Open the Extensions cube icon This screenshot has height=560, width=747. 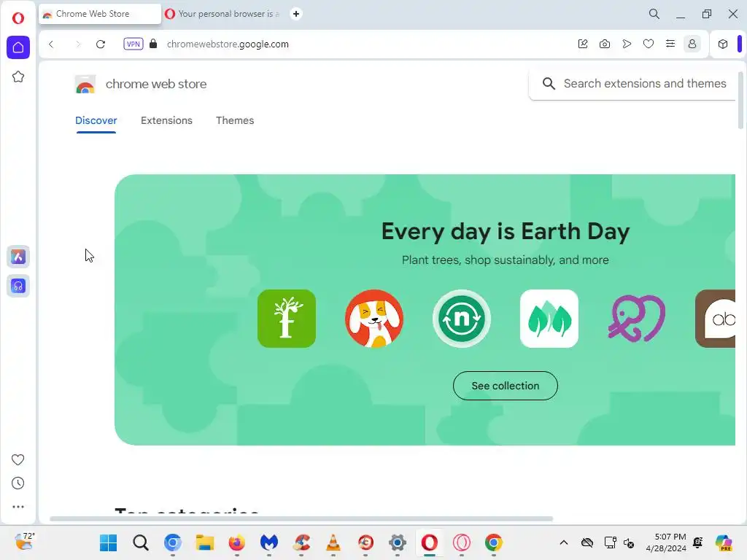(x=723, y=44)
